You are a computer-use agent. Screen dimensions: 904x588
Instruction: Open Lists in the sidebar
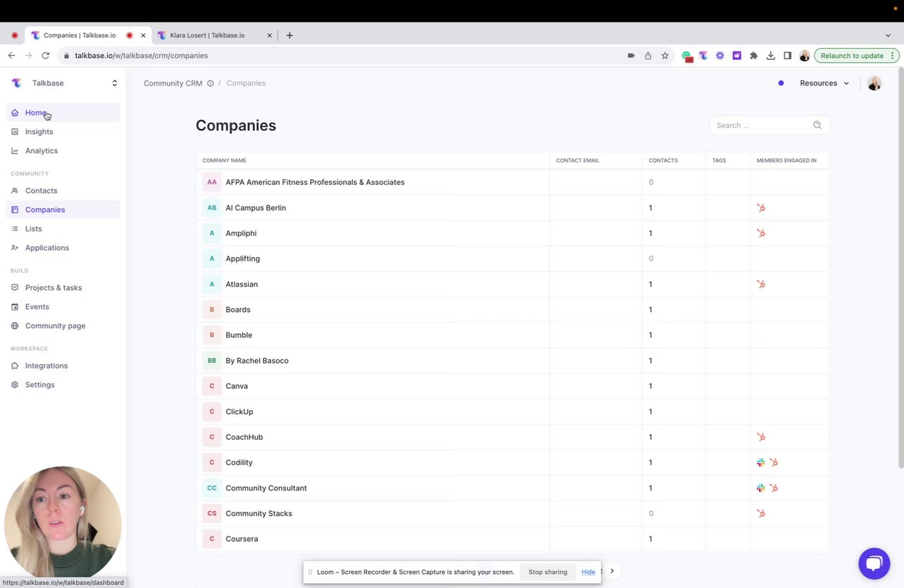click(63, 229)
